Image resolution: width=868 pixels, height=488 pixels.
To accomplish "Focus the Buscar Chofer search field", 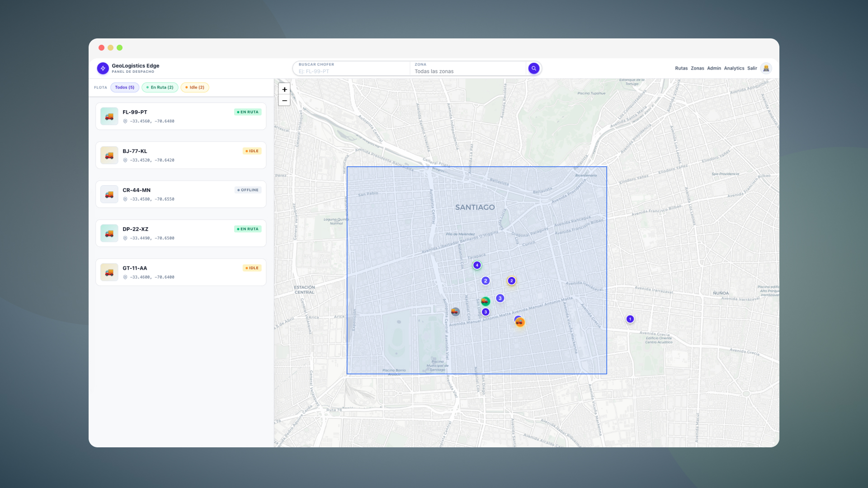I will tap(352, 68).
